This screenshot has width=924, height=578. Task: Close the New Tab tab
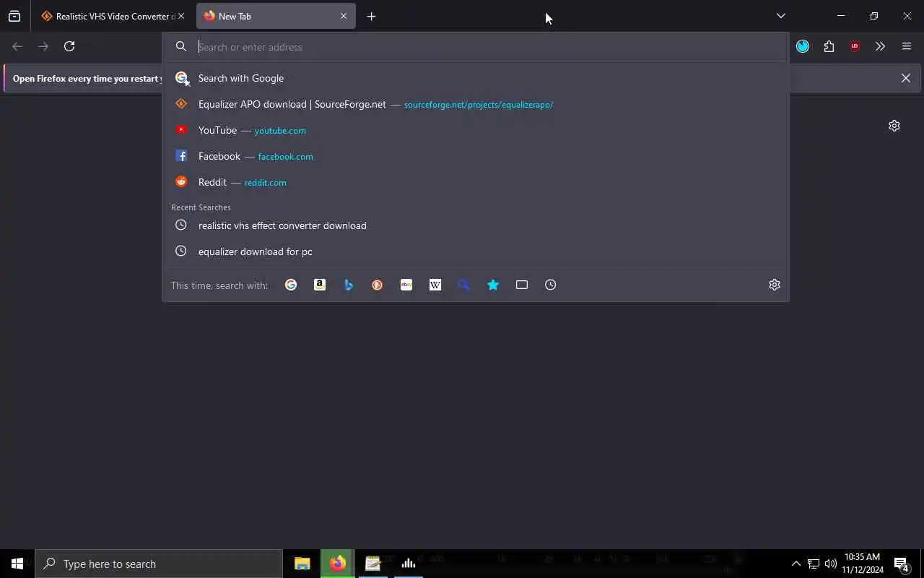pos(344,16)
